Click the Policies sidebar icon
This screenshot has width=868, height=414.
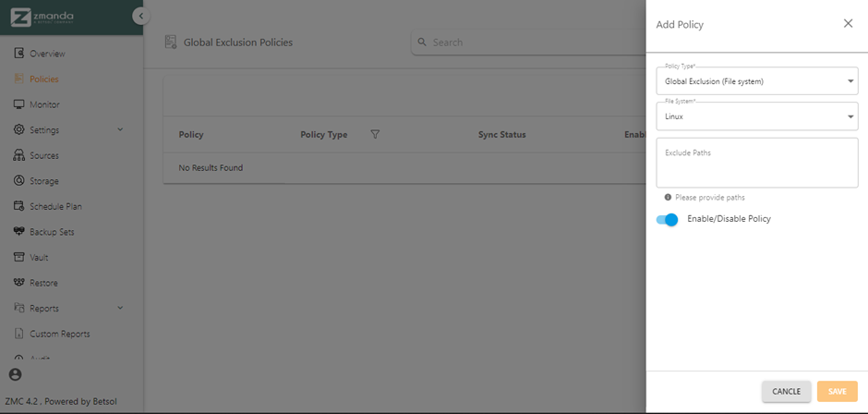18,79
